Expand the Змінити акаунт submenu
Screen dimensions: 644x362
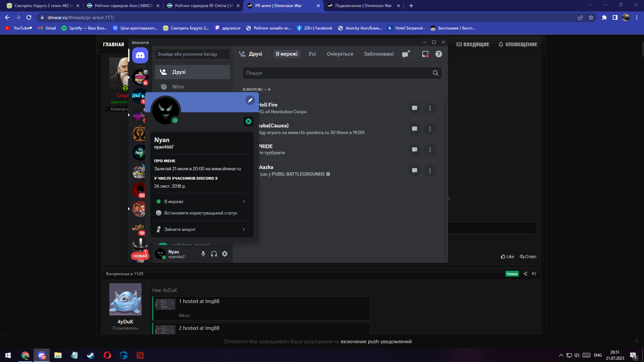(x=201, y=229)
